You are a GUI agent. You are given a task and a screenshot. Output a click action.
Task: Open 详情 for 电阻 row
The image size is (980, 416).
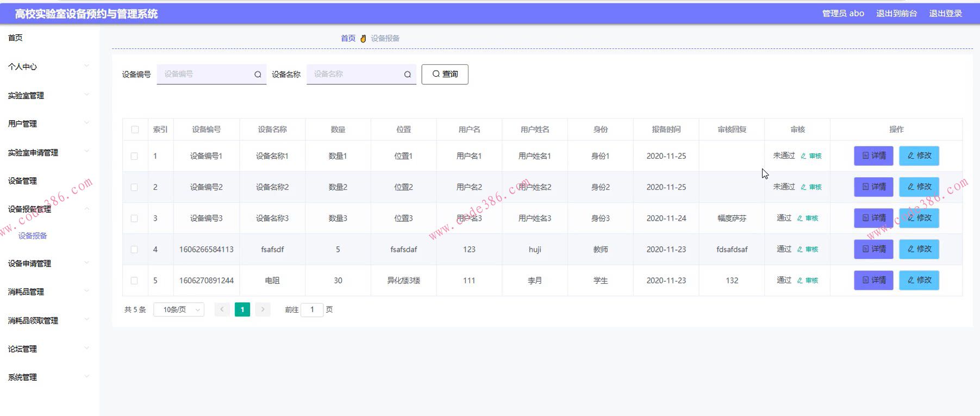[x=873, y=280]
